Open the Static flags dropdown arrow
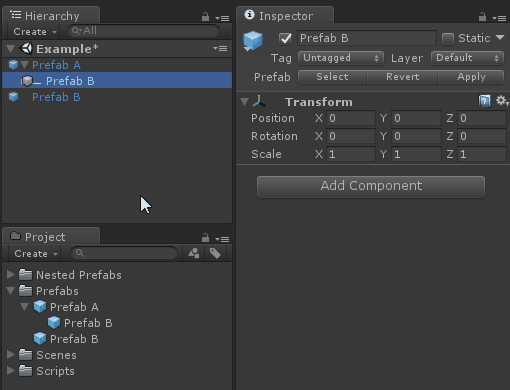This screenshot has width=510, height=390. 500,37
